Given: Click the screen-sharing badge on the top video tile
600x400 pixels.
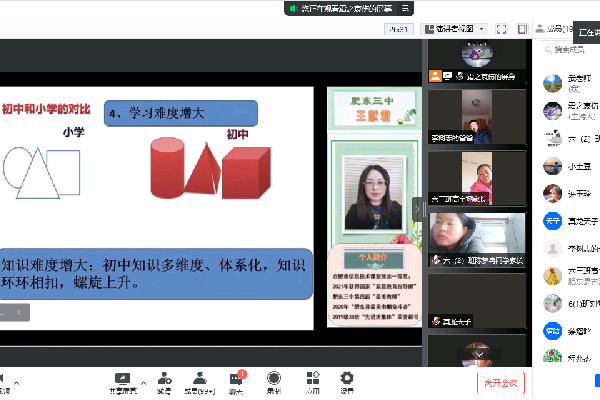Looking at the screenshot, I should click(x=447, y=76).
